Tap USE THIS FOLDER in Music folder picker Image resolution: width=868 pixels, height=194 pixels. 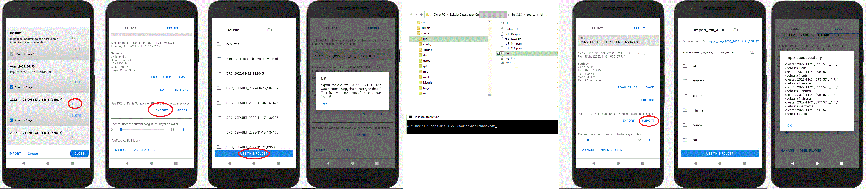pos(254,154)
